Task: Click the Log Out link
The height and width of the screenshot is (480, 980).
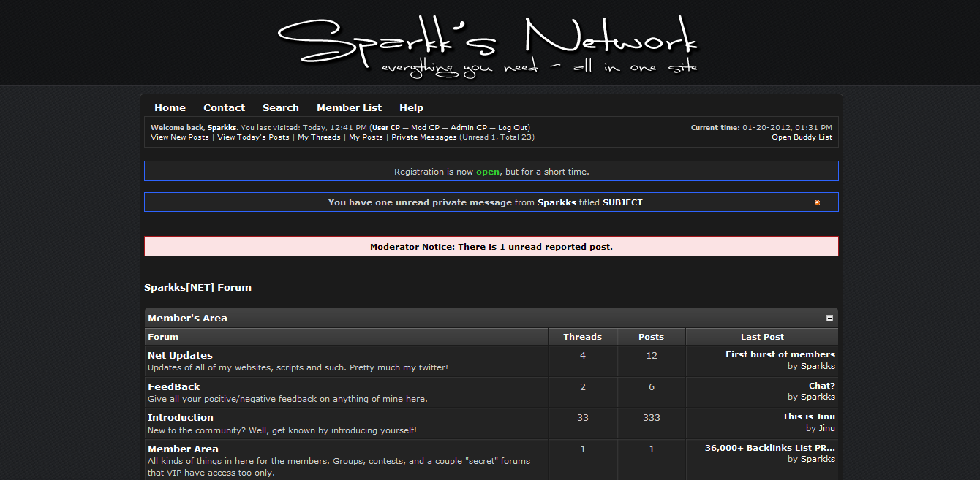Action: pos(513,128)
